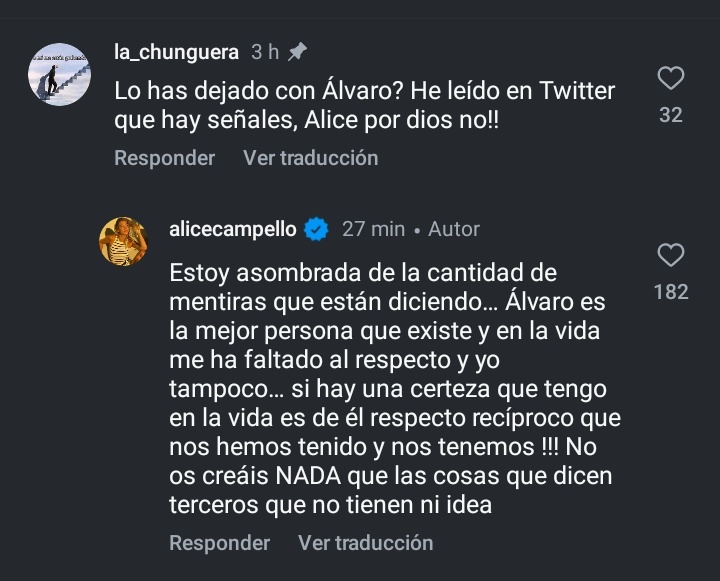
Task: Click the "27 min" timestamp
Action: click(x=373, y=229)
